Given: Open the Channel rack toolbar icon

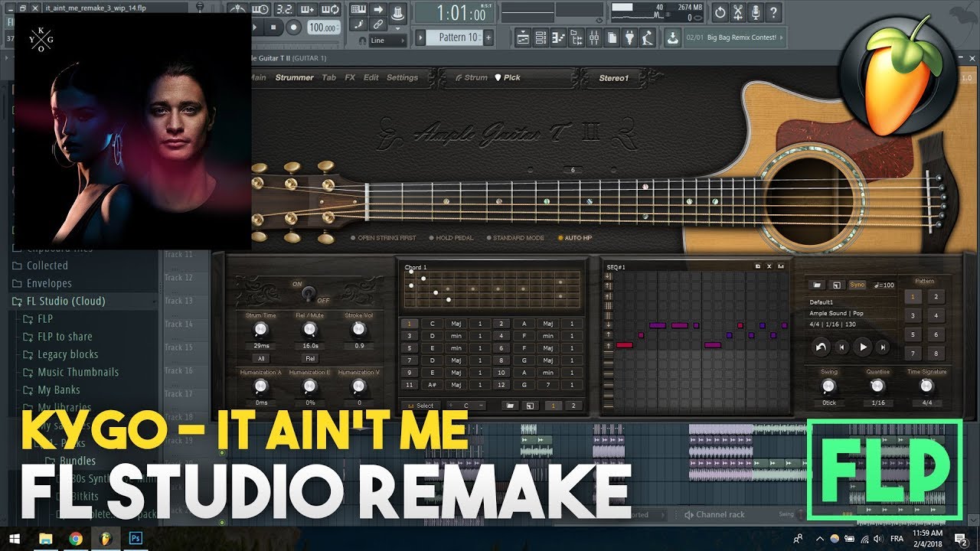Looking at the screenshot, I should [x=541, y=37].
